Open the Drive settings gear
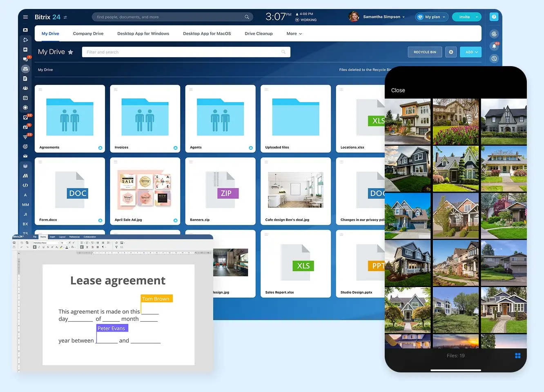Screen dimensions: 544x392 tap(451, 52)
